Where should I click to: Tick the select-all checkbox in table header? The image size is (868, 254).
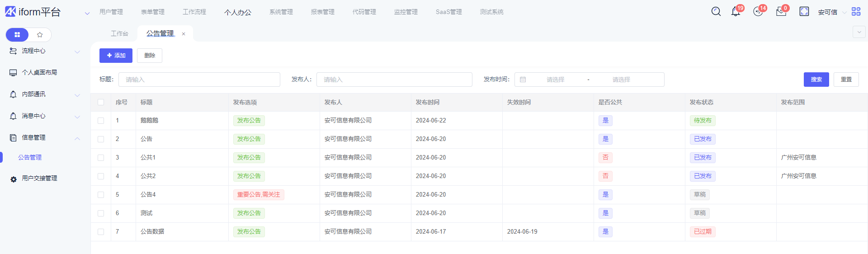tap(101, 103)
